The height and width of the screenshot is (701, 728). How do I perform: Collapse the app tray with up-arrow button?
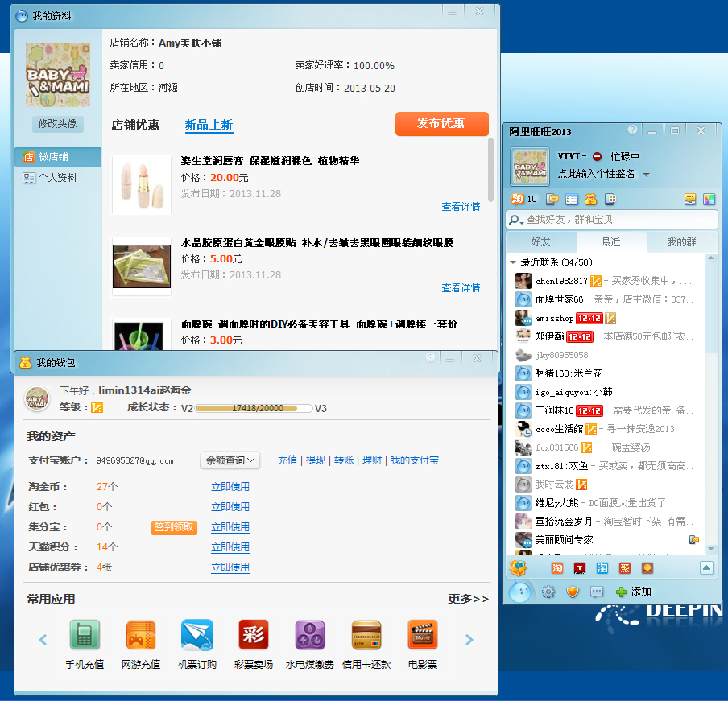[x=706, y=568]
